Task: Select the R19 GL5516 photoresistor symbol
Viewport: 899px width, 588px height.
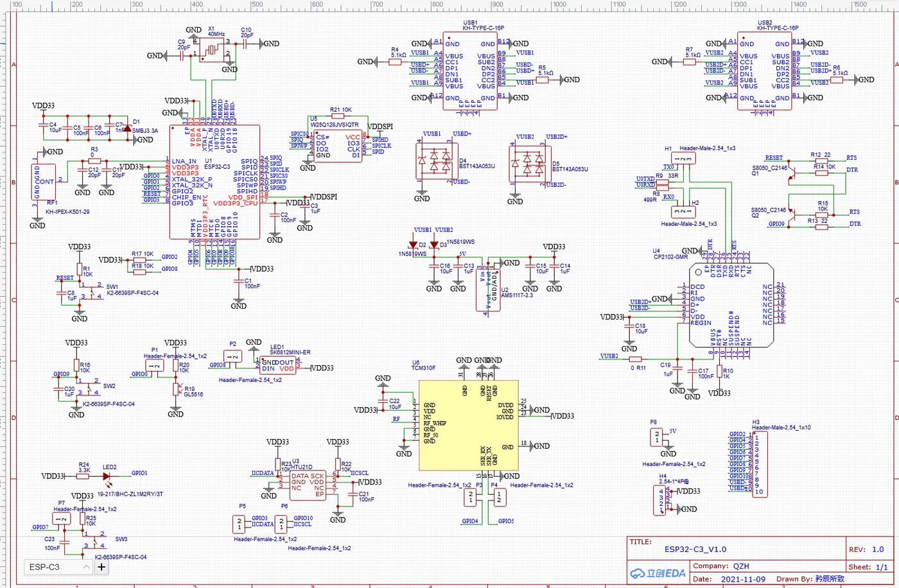Action: [176, 390]
